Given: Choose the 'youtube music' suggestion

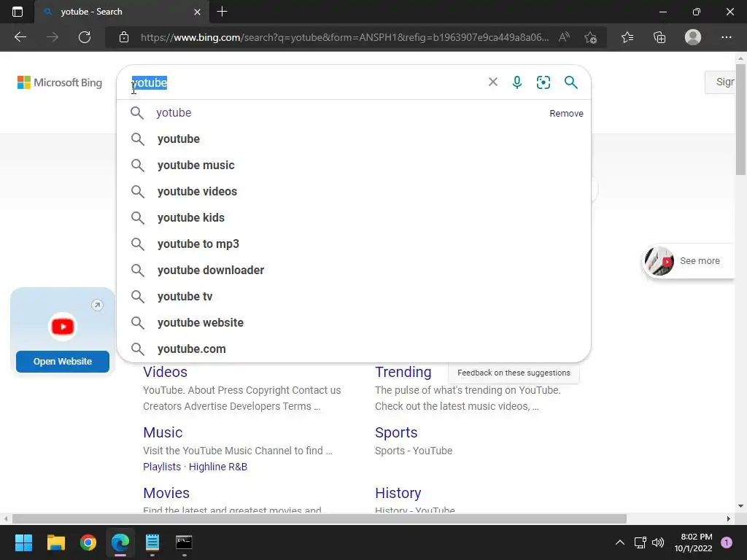Looking at the screenshot, I should [x=354, y=166].
